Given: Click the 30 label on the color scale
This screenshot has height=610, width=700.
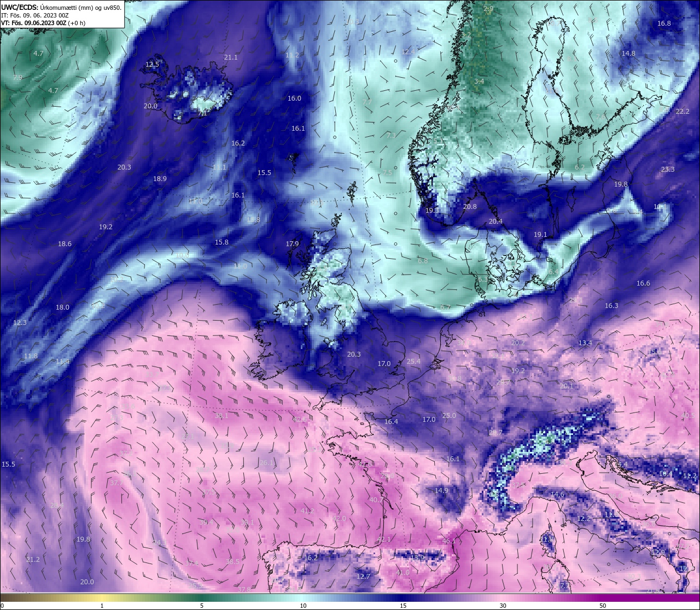Looking at the screenshot, I should (503, 606).
